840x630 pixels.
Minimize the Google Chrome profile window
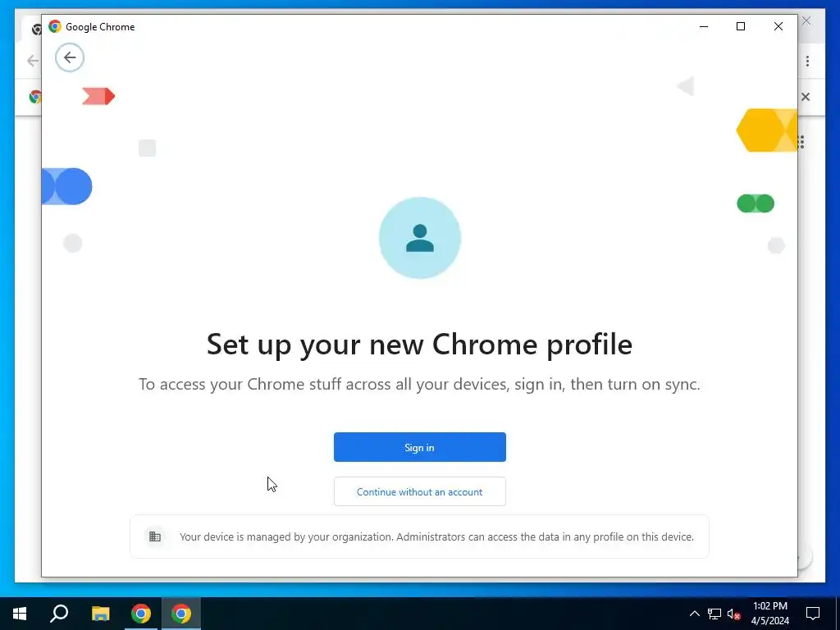(704, 26)
